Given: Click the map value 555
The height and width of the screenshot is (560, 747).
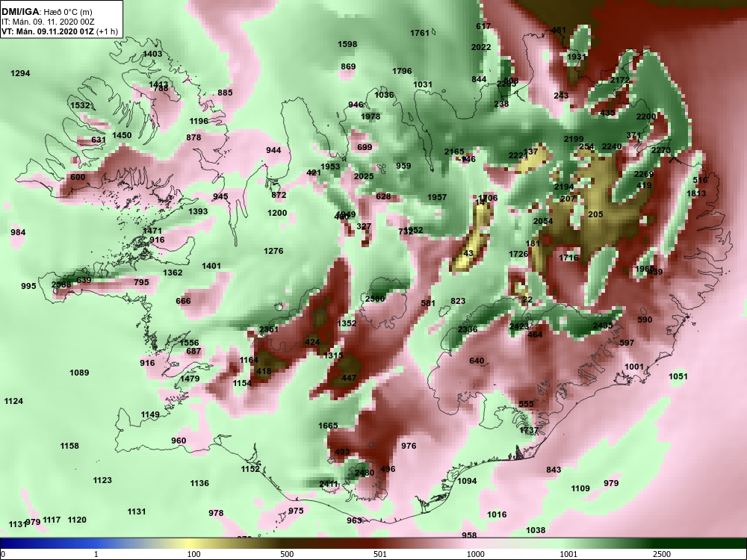Looking at the screenshot, I should tap(526, 404).
